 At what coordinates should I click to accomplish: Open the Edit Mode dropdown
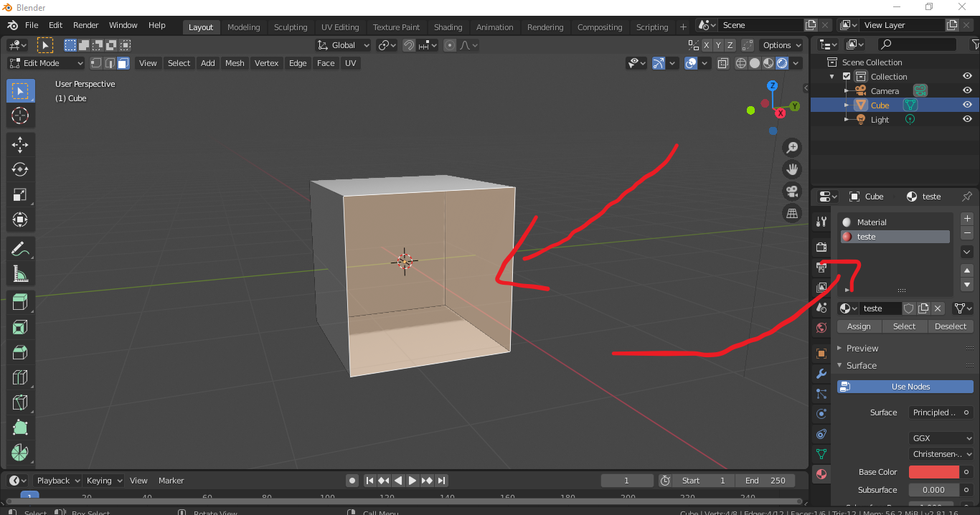(x=46, y=63)
